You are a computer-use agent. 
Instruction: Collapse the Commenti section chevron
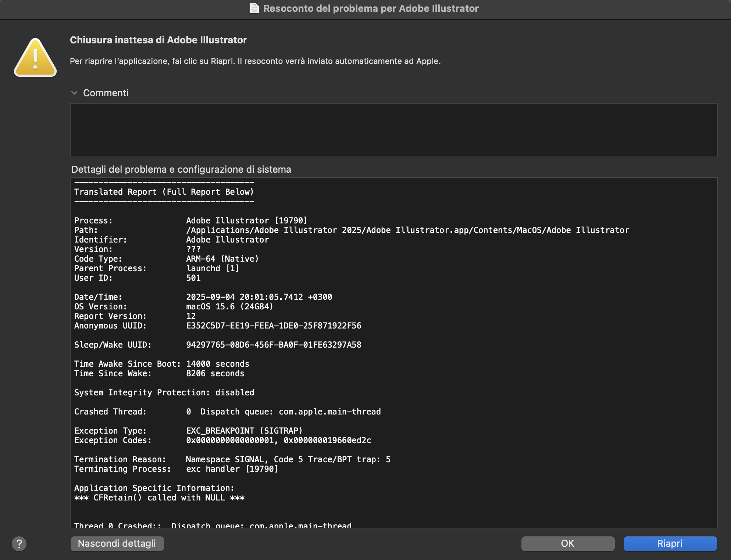(x=74, y=93)
